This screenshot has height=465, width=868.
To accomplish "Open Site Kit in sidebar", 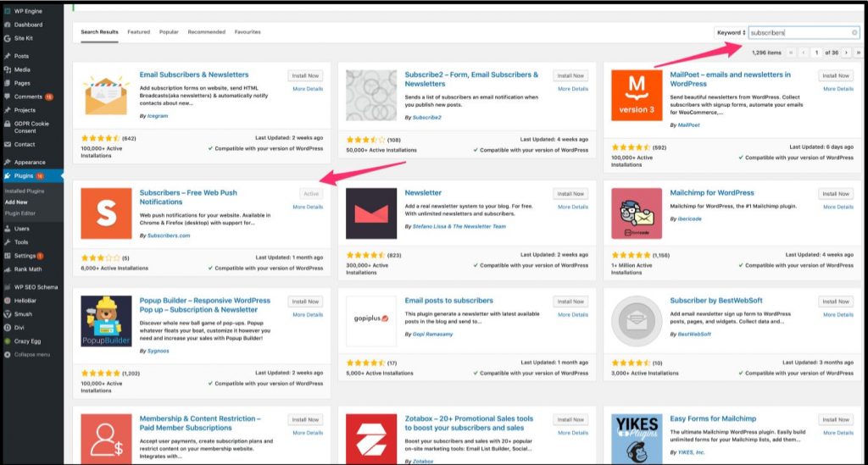I will [23, 38].
